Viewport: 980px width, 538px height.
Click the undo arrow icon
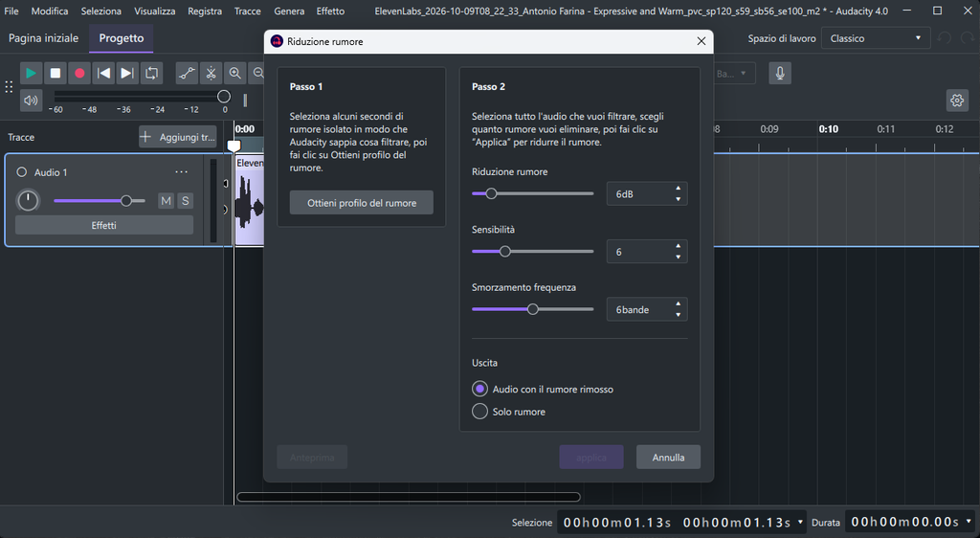point(944,38)
